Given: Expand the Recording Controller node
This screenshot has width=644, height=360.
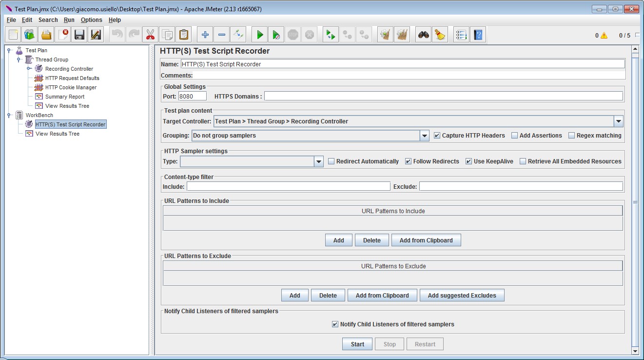Looking at the screenshot, I should (x=29, y=69).
